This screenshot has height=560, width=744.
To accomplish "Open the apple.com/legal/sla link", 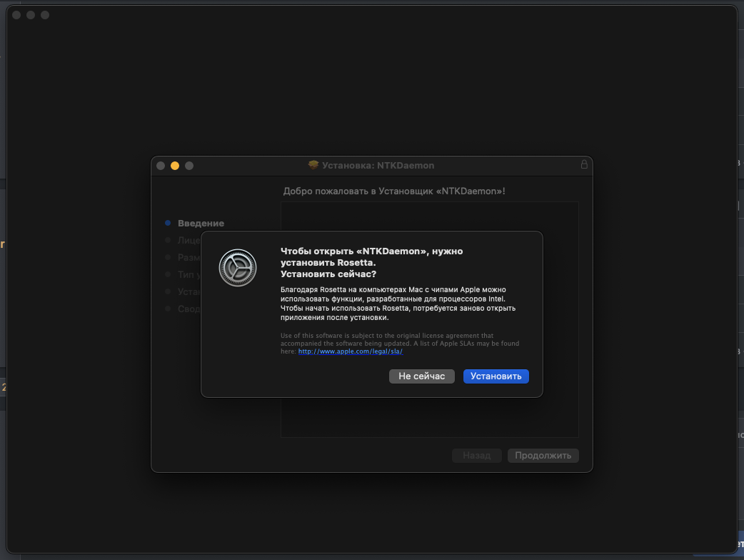I will click(x=350, y=351).
